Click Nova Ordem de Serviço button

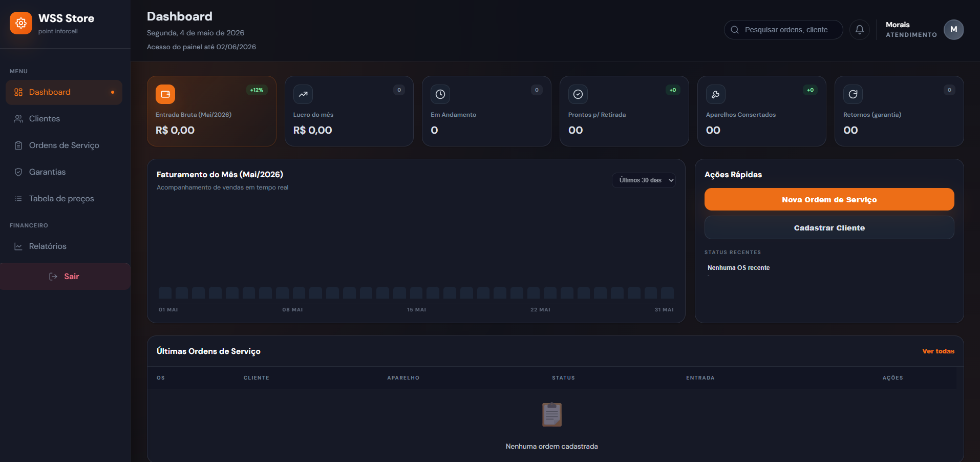coord(829,199)
